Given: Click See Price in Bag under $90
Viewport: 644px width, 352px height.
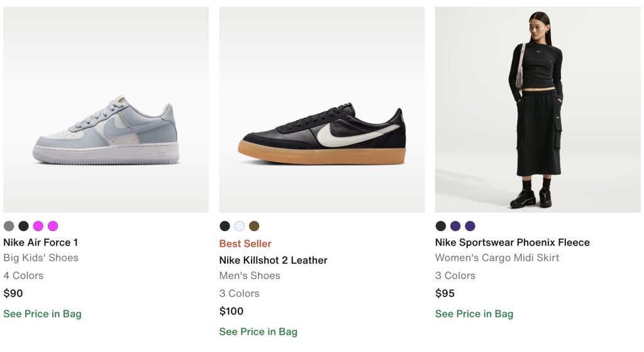Looking at the screenshot, I should click(x=42, y=314).
